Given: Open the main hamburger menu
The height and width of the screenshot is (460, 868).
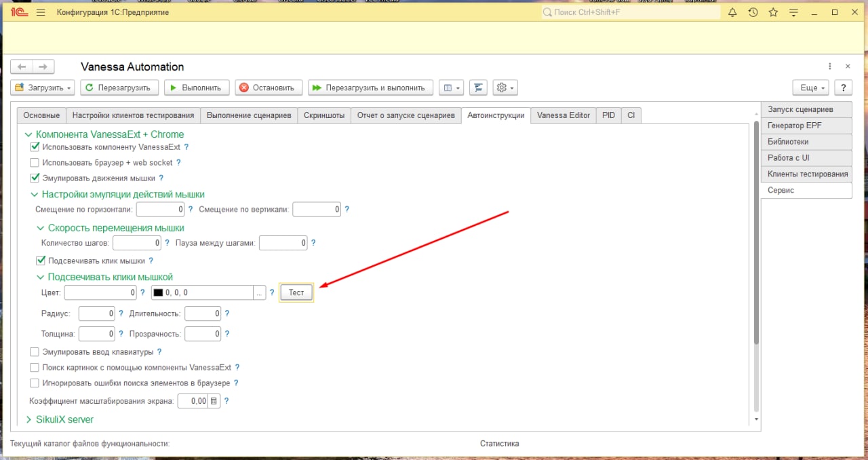Looking at the screenshot, I should pos(41,12).
